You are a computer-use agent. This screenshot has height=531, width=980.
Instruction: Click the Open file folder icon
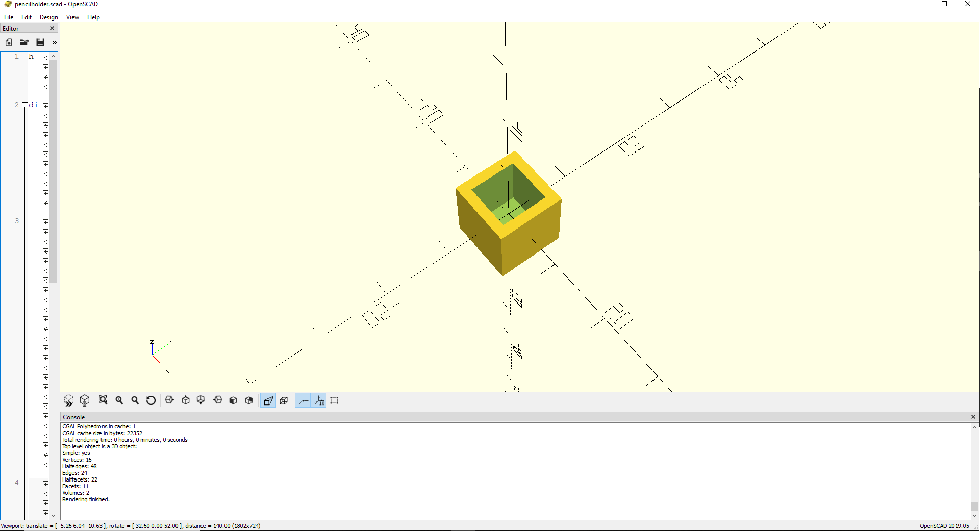click(24, 42)
